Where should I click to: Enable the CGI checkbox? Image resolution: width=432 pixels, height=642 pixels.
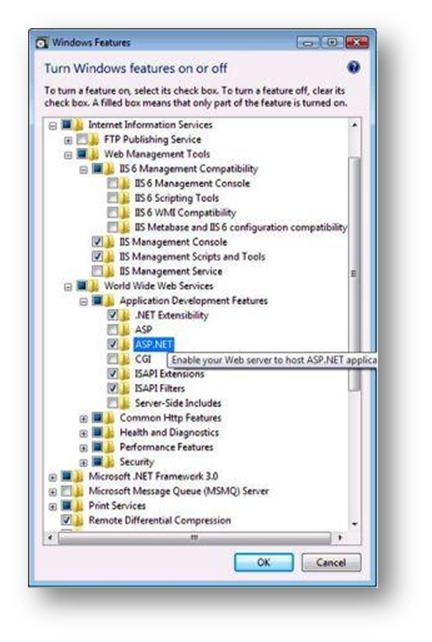(x=113, y=359)
